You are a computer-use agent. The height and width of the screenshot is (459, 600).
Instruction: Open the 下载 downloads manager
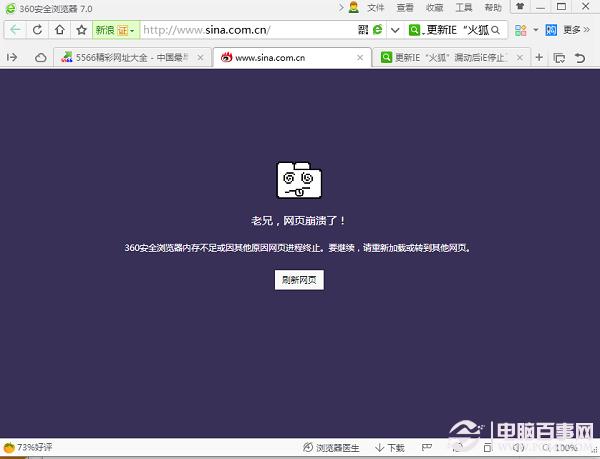(x=390, y=448)
